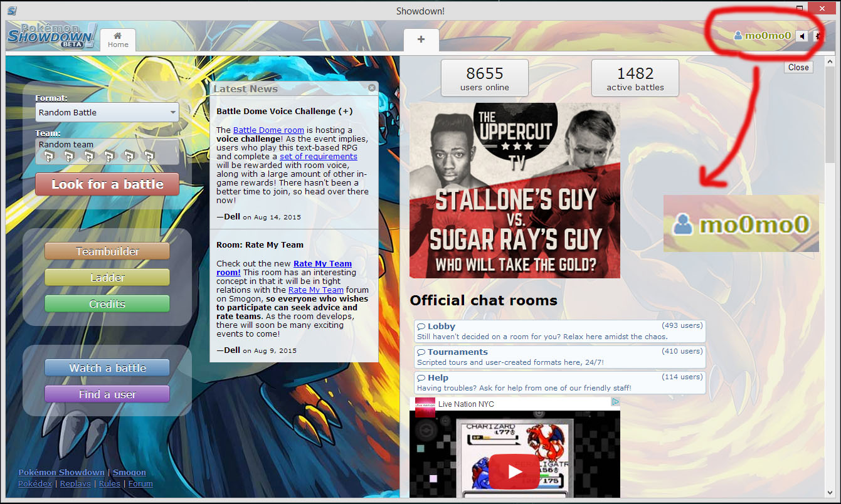Viewport: 841px width, 504px height.
Task: Click the first team slot Poké Ball icon
Action: (49, 156)
